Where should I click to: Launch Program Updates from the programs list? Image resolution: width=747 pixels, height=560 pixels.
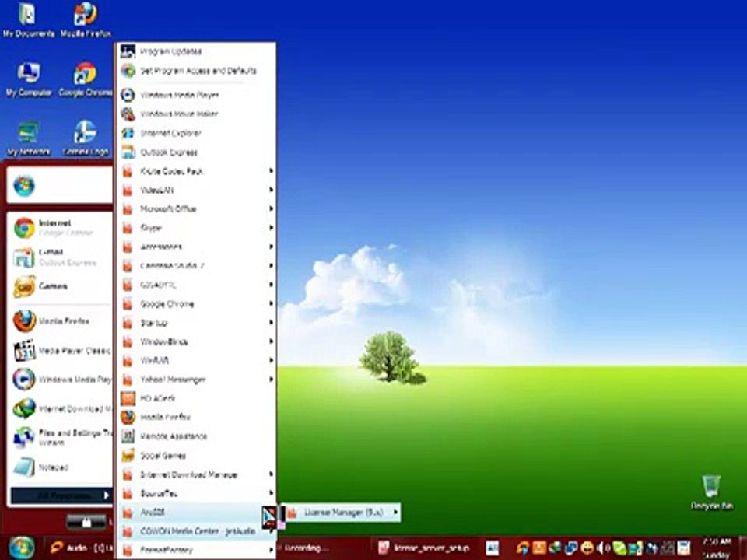click(x=195, y=51)
